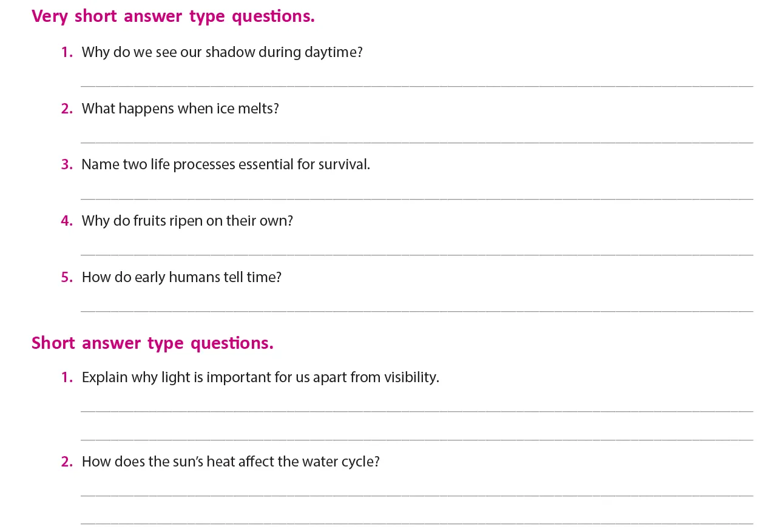Viewport: 784px width, 532px height.
Task: Click the "Very short answer type questions" heading
Action: click(x=173, y=16)
